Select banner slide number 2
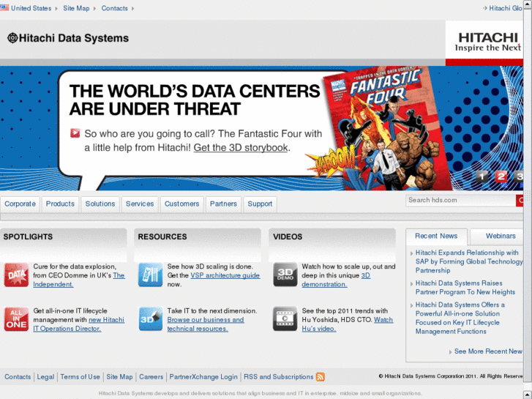The height and width of the screenshot is (399, 532). (501, 176)
